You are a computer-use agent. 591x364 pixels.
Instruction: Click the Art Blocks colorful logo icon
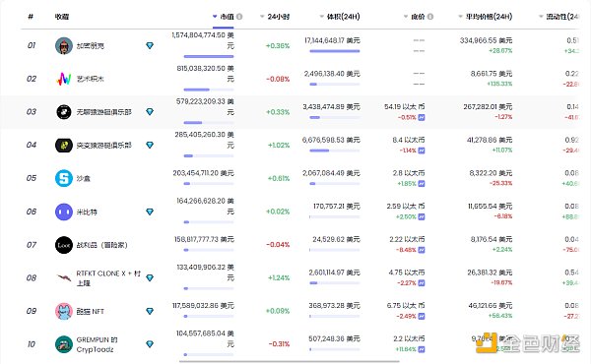tap(64, 79)
